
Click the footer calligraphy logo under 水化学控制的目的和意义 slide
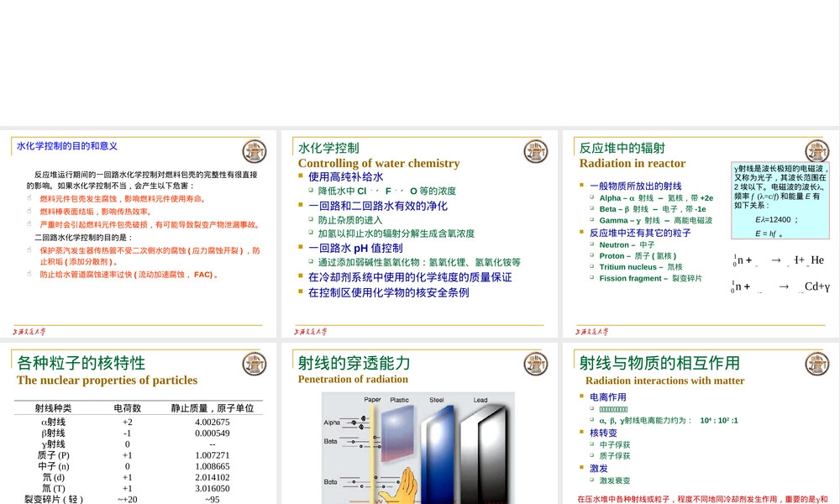click(29, 332)
